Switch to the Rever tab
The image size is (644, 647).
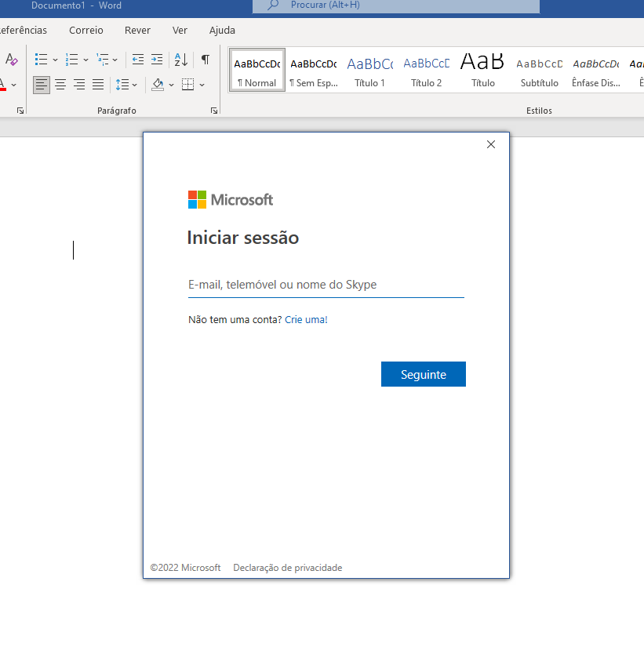[137, 30]
